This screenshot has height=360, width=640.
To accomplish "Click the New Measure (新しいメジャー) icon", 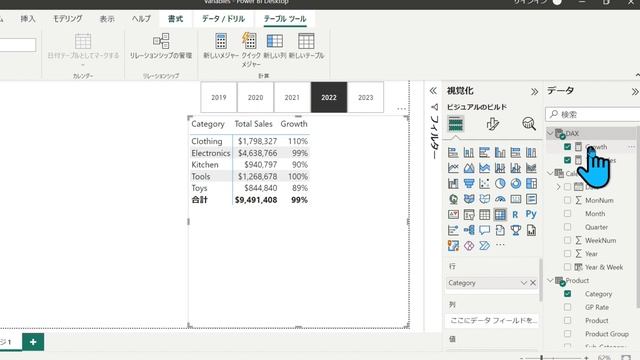I will coord(221,41).
